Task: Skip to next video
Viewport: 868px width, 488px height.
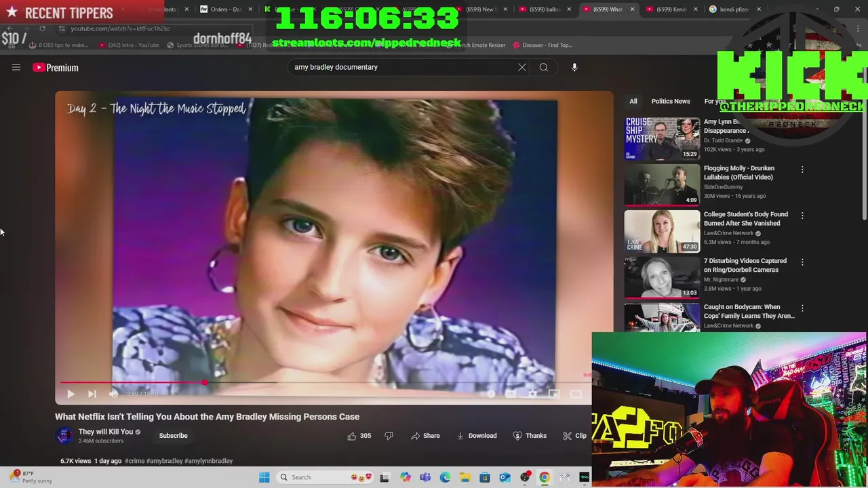Action: click(x=92, y=394)
